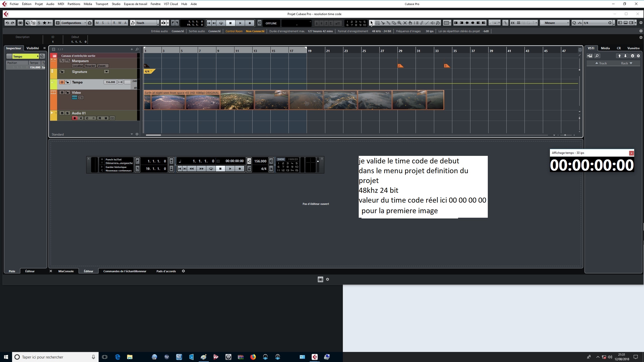The width and height of the screenshot is (644, 362).
Task: Select the Glue tool in toolbar
Action: coord(388,23)
